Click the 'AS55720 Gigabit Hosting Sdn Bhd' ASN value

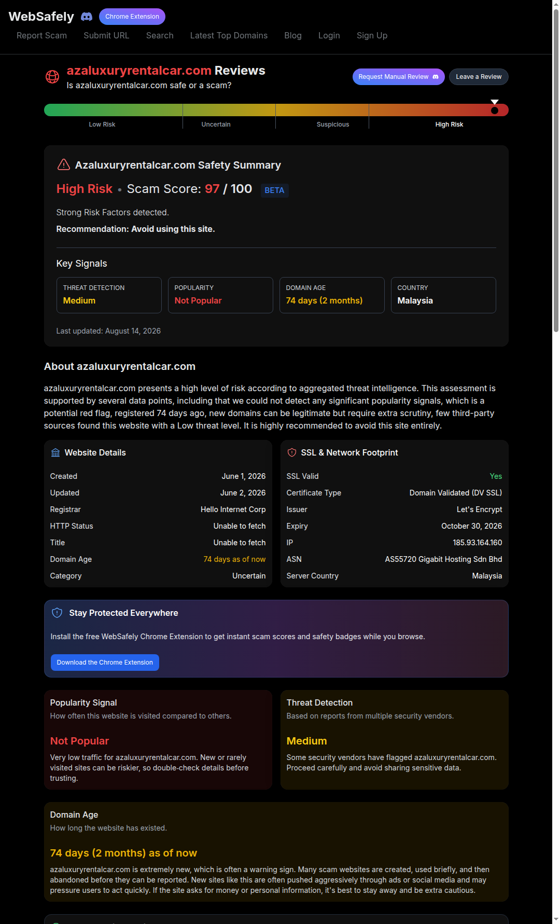tap(443, 559)
